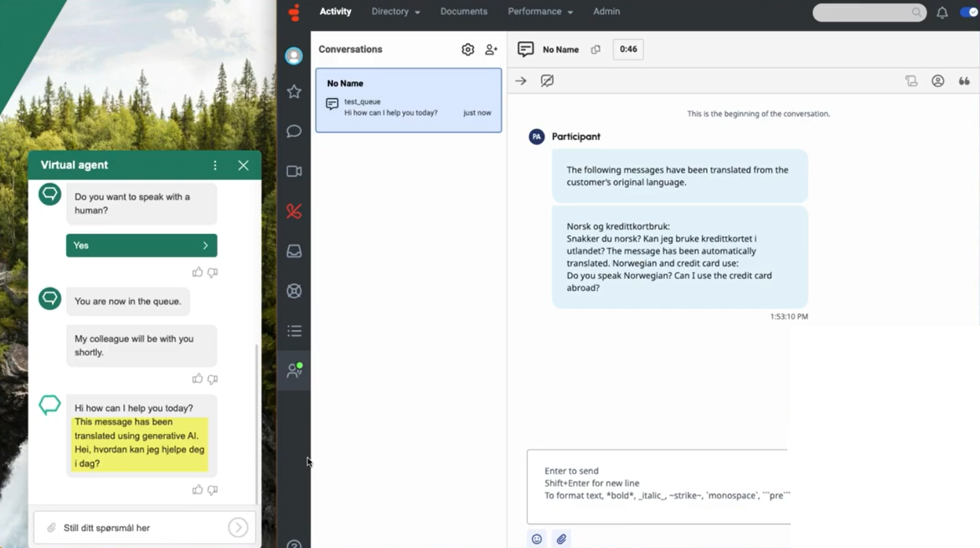This screenshot has height=548, width=980.
Task: Thumbs down the queue message
Action: coord(213,379)
